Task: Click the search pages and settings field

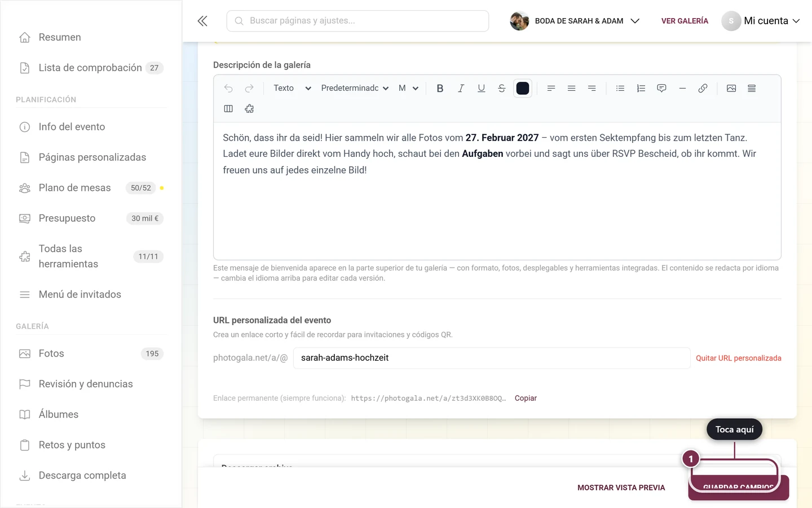Action: tap(358, 21)
